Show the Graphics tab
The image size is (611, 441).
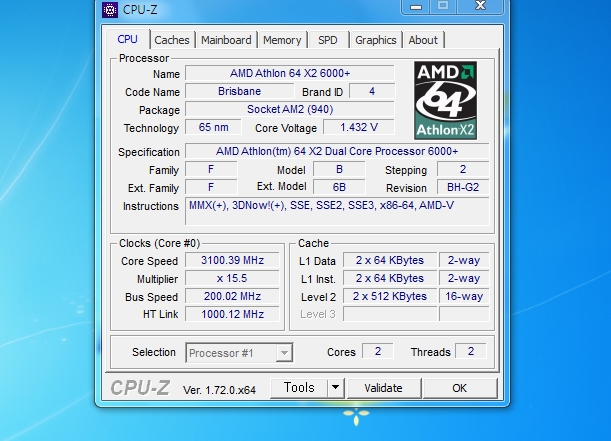[x=376, y=40]
